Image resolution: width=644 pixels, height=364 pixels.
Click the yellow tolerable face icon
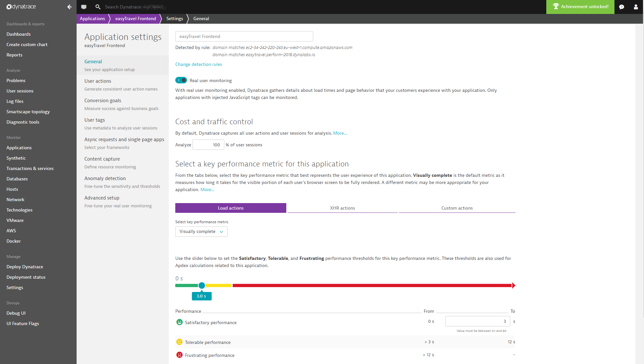[x=179, y=342]
